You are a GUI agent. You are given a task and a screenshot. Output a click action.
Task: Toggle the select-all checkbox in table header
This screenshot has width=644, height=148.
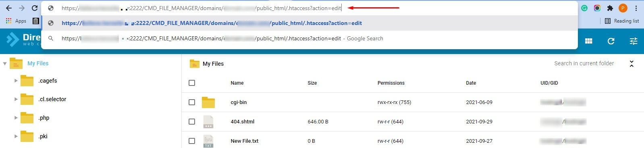pyautogui.click(x=192, y=83)
